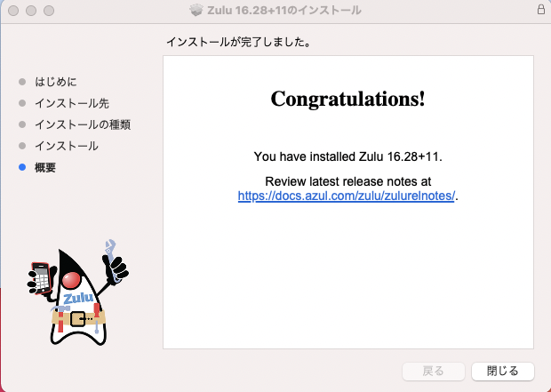Click the tool belt buckle on mascot
Screen dimensions: 551x392
click(77, 318)
